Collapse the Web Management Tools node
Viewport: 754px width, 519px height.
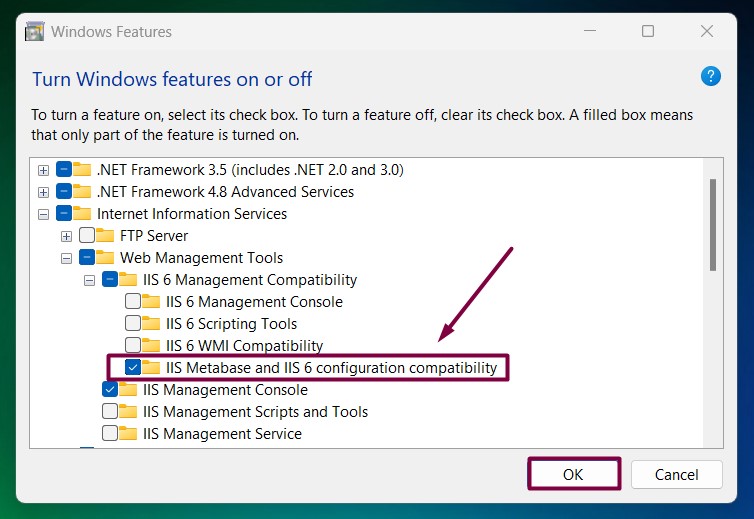pyautogui.click(x=66, y=258)
